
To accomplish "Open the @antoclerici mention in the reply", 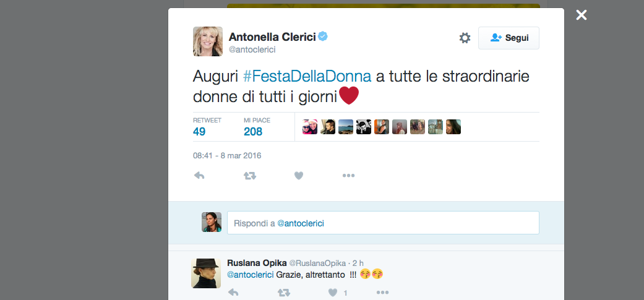I will [x=251, y=275].
